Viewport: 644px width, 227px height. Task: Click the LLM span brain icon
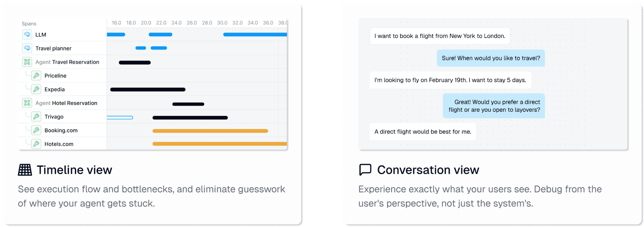coord(27,35)
